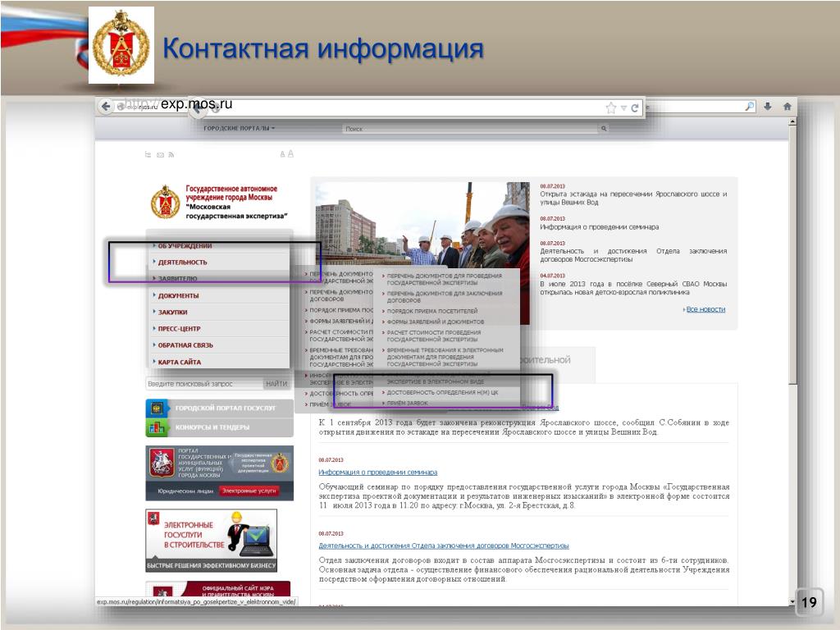Select submenu Временные требования к электронным документам
The width and height of the screenshot is (840, 630).
tap(445, 357)
